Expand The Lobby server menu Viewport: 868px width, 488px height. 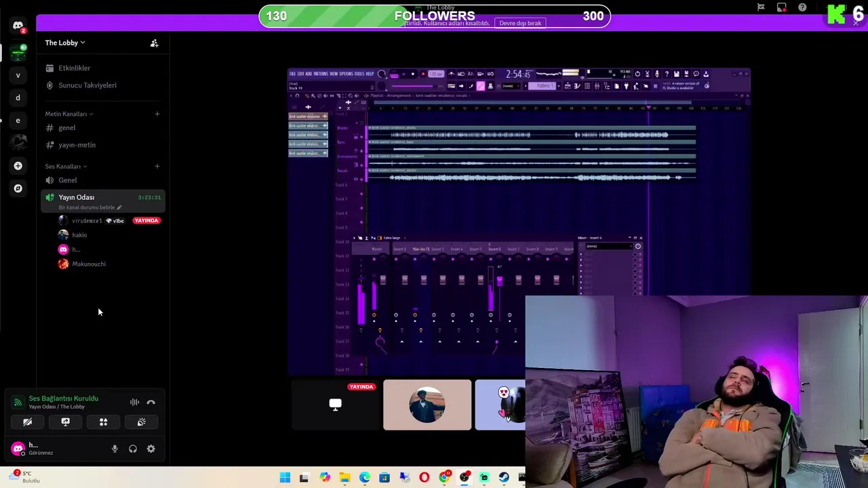coord(65,43)
